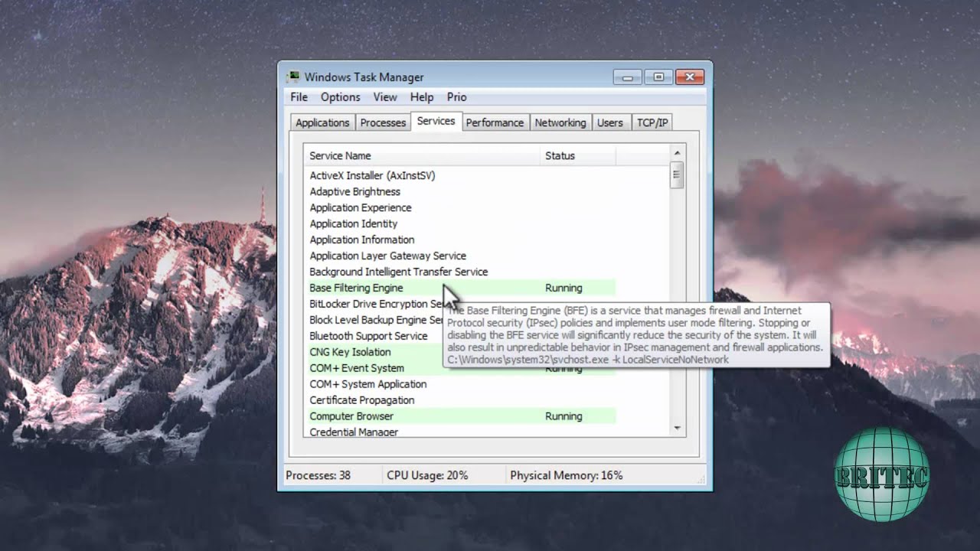This screenshot has height=551, width=980.
Task: Switch to the Performance tab
Action: (495, 122)
